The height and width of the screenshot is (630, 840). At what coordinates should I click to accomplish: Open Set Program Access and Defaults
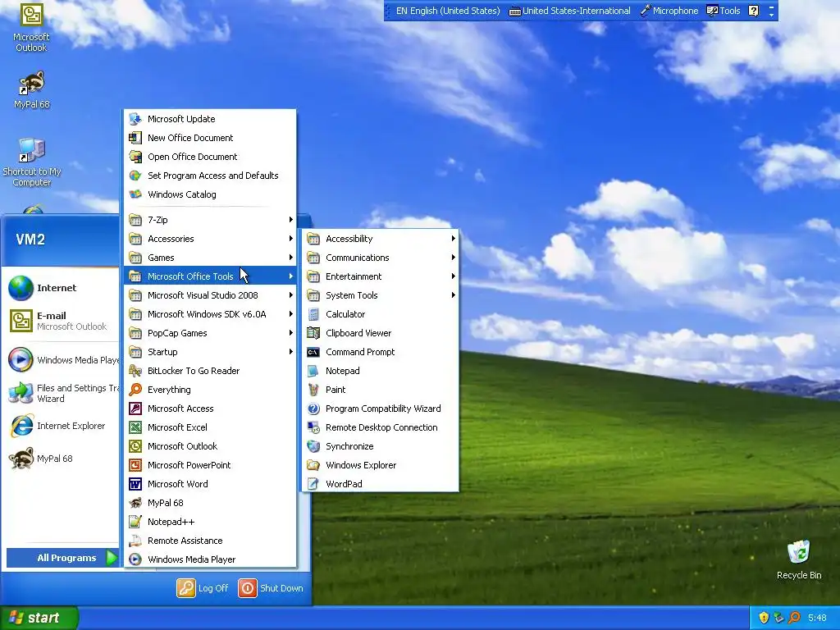[209, 176]
